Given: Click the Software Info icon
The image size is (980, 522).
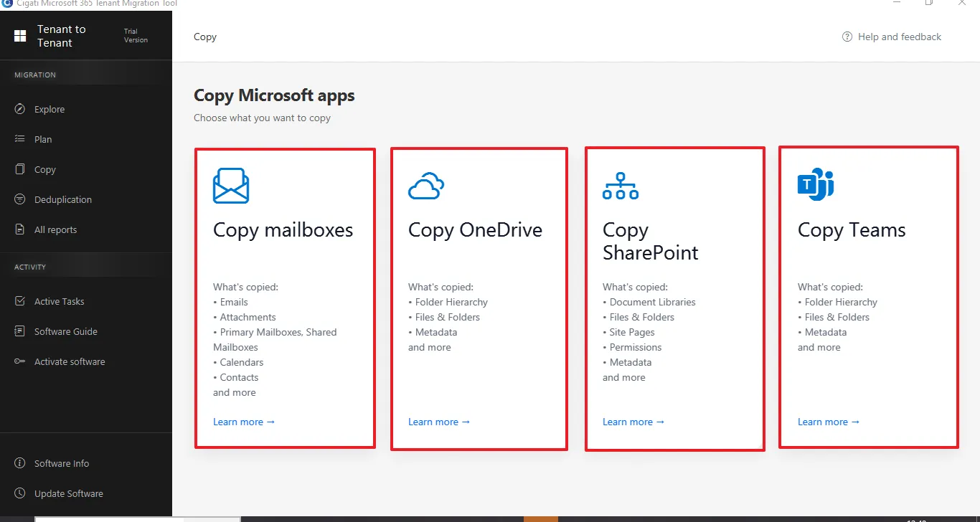Looking at the screenshot, I should pyautogui.click(x=20, y=463).
